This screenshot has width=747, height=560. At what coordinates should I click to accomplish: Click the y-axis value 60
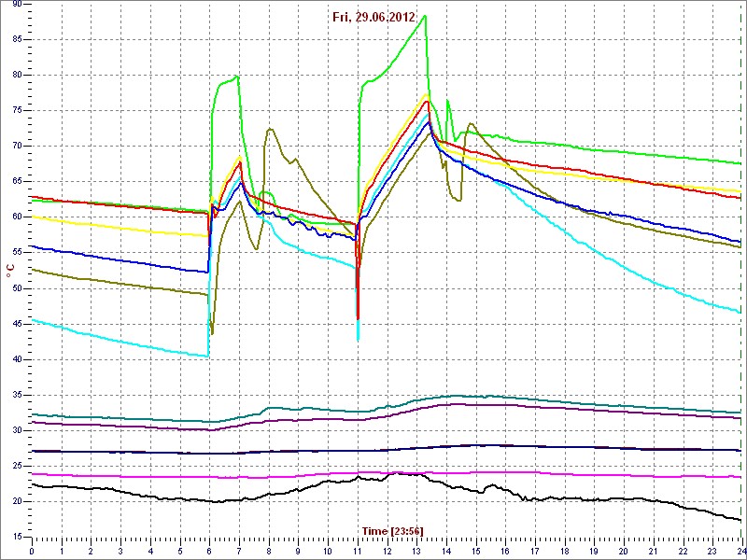16,217
